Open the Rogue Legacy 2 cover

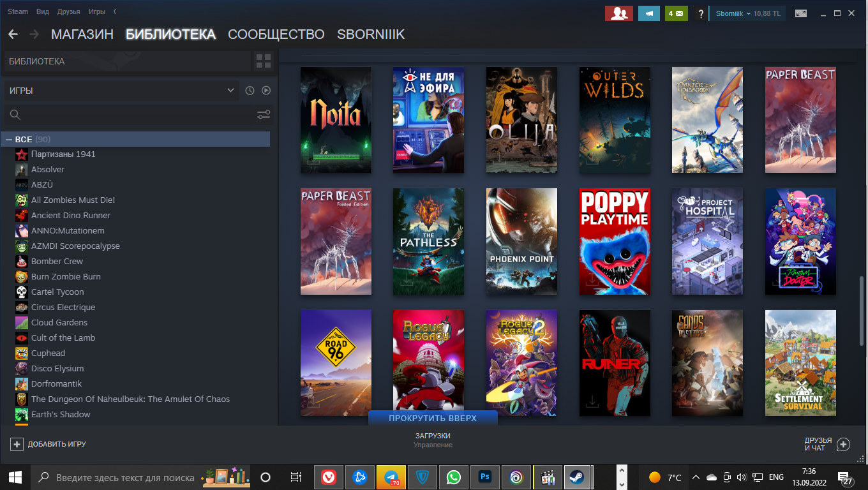pyautogui.click(x=521, y=363)
